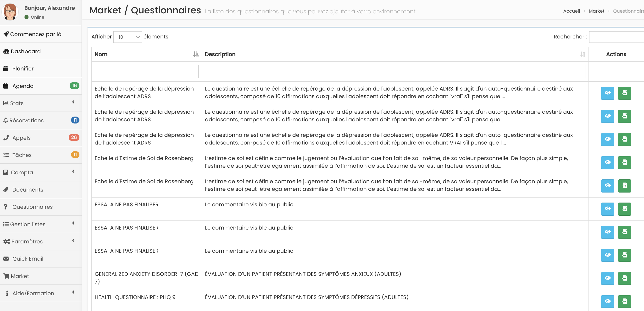The image size is (644, 311).
Task: Click the 'HEALTH QUESTIONNAIRE : PHQ 9' name cell
Action: coord(146,301)
